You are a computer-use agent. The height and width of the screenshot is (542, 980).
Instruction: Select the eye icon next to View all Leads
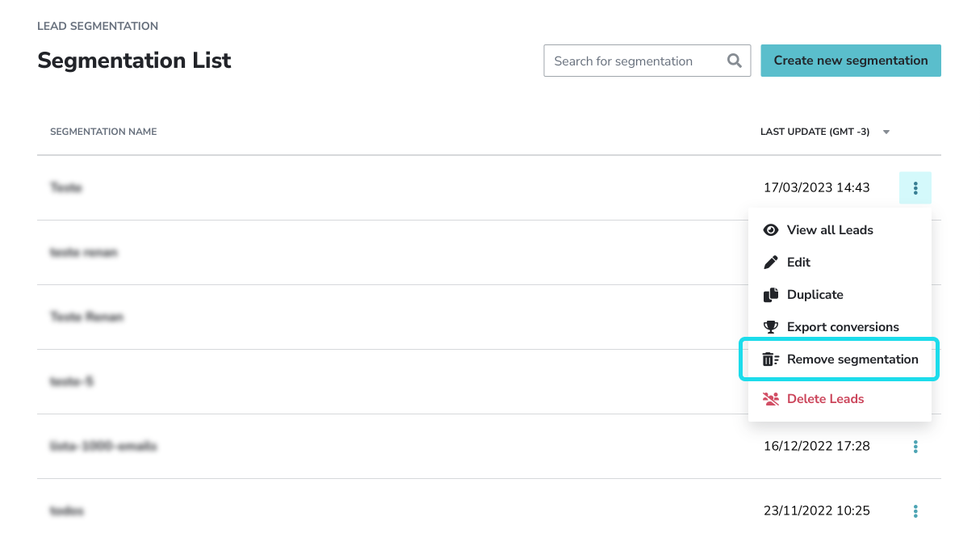771,229
